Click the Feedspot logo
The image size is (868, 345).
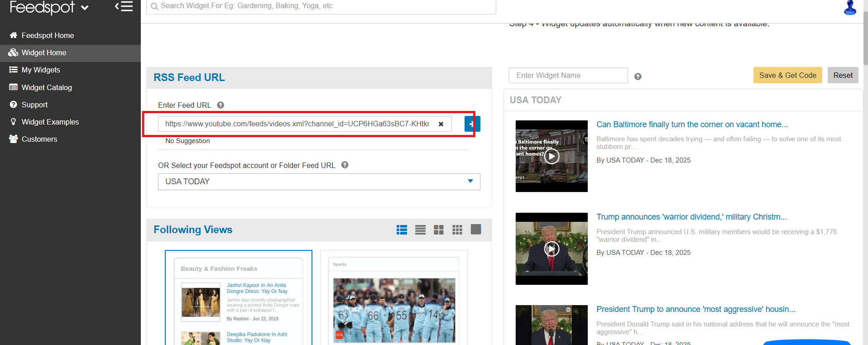point(42,7)
